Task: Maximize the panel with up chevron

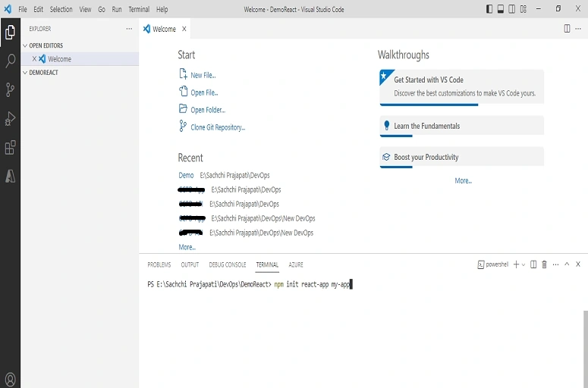Action: [x=567, y=264]
